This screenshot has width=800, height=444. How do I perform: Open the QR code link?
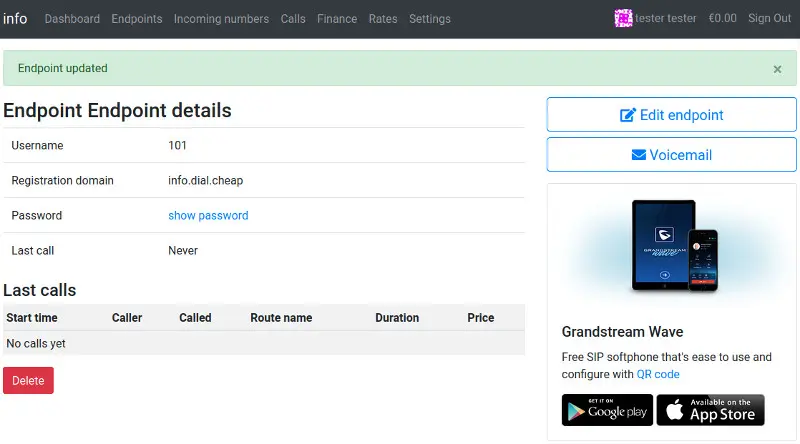click(x=658, y=374)
